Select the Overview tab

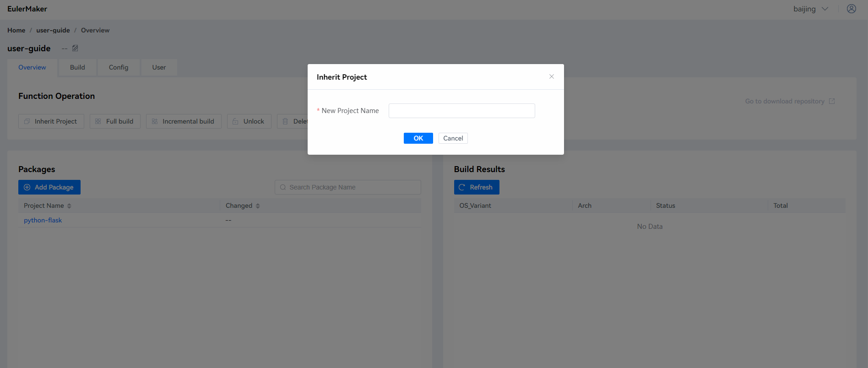pyautogui.click(x=32, y=67)
